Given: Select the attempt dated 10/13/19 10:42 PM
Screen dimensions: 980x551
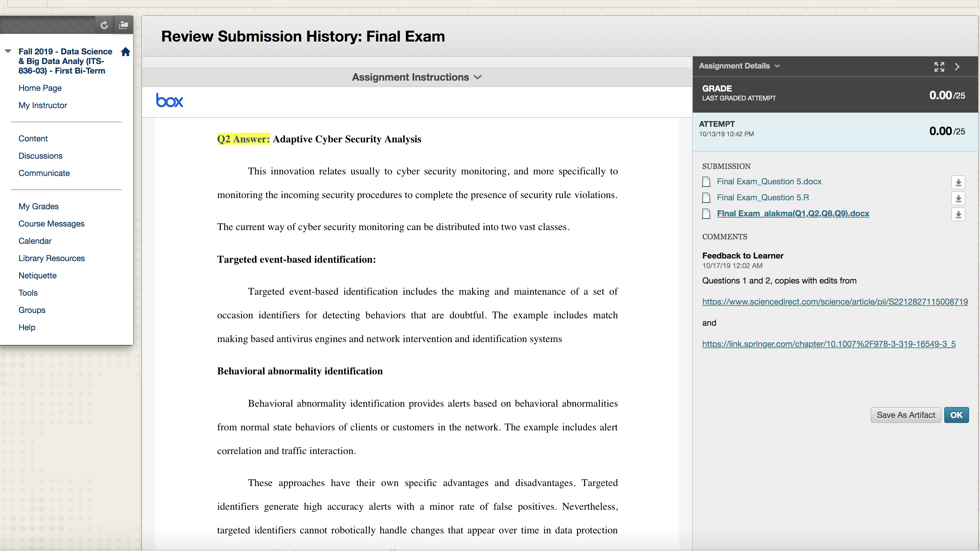Looking at the screenshot, I should coord(835,132).
